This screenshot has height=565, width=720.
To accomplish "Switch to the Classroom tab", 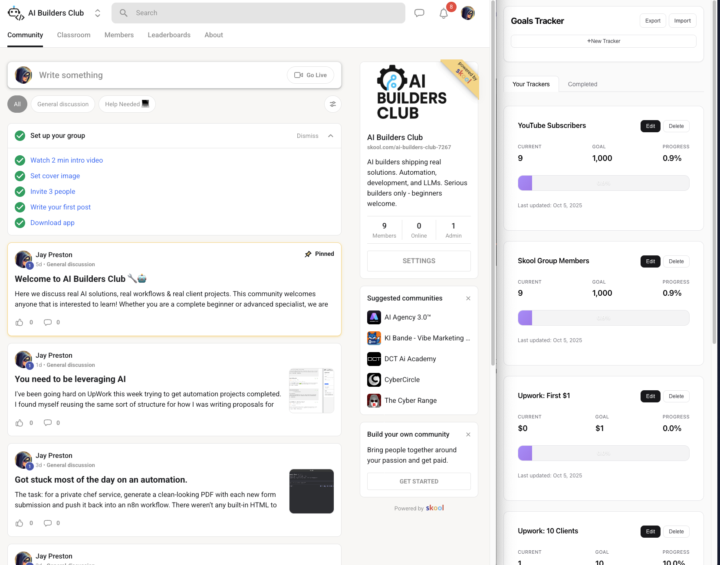I will (73, 35).
